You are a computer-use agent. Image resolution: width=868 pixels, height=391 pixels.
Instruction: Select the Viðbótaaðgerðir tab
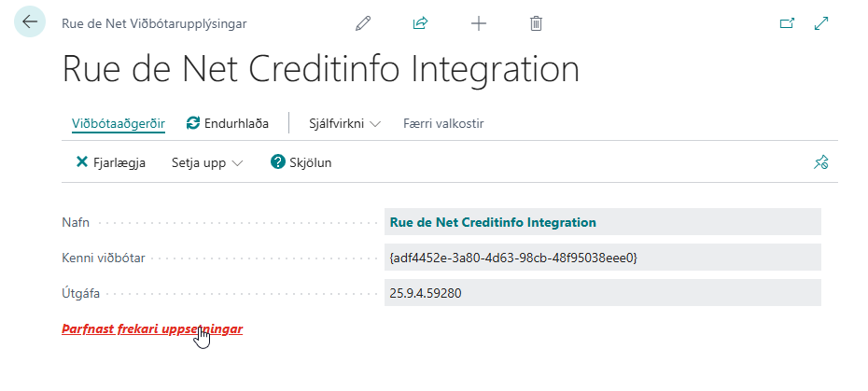click(119, 123)
